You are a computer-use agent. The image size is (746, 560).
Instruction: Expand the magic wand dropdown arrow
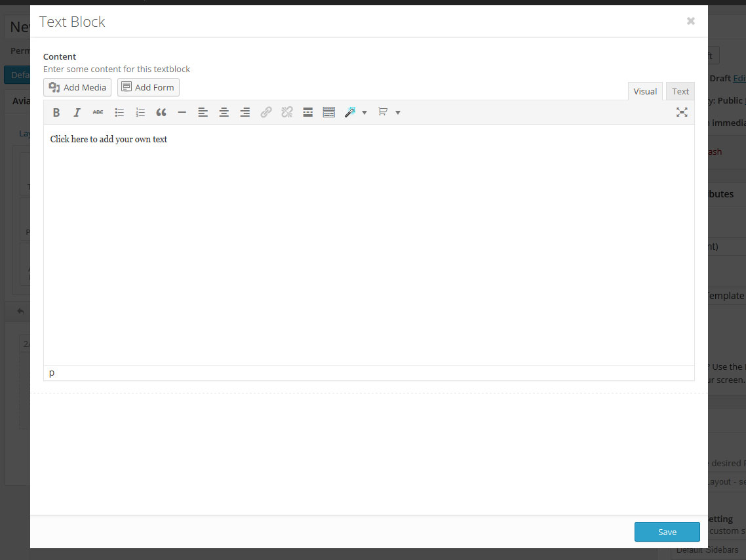tap(364, 113)
